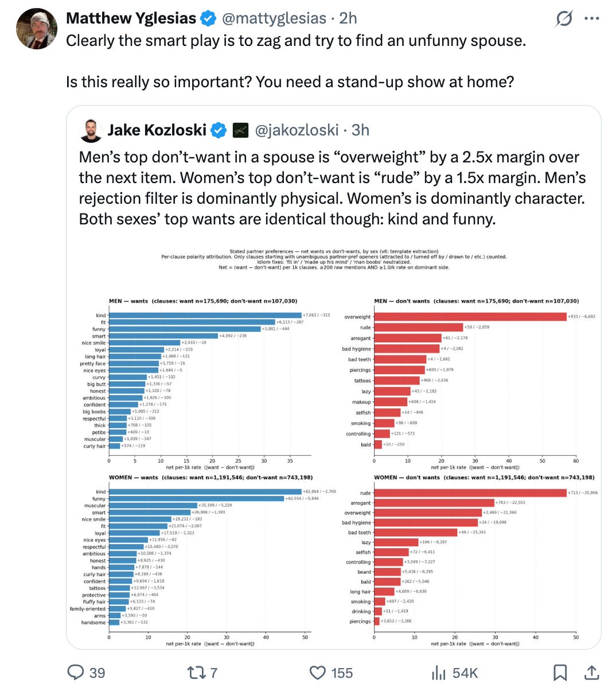Screen dimensions: 616x691
Task: Like the post with the heart icon
Action: pos(318,673)
